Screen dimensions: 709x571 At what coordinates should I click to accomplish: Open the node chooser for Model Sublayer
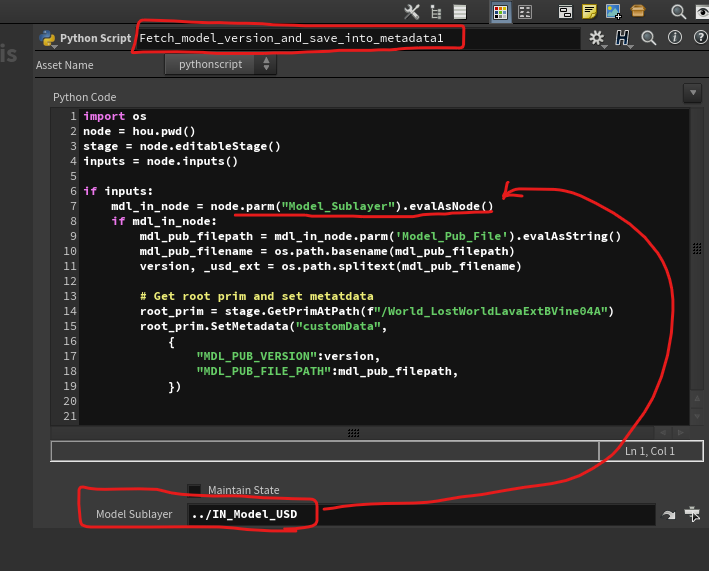pos(693,514)
